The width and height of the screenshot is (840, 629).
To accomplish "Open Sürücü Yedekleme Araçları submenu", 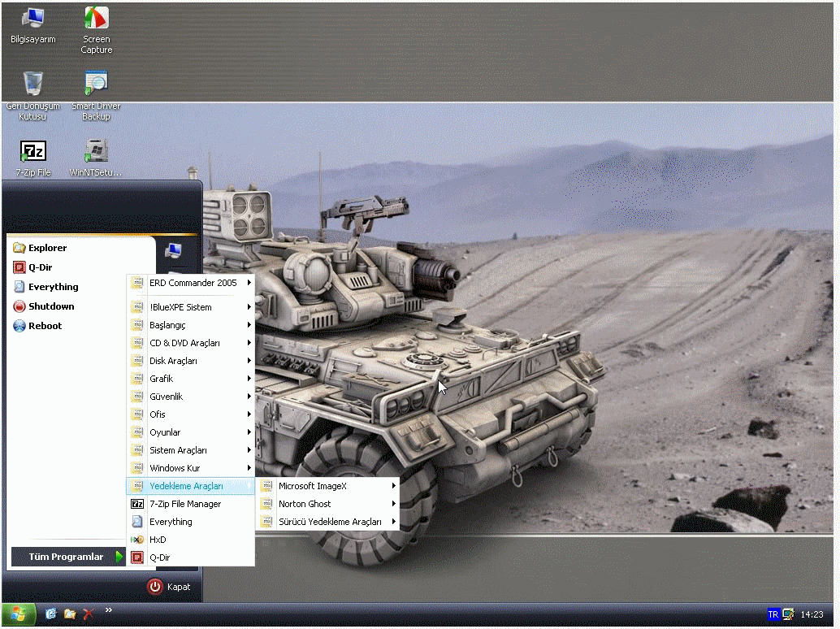I will tap(327, 521).
